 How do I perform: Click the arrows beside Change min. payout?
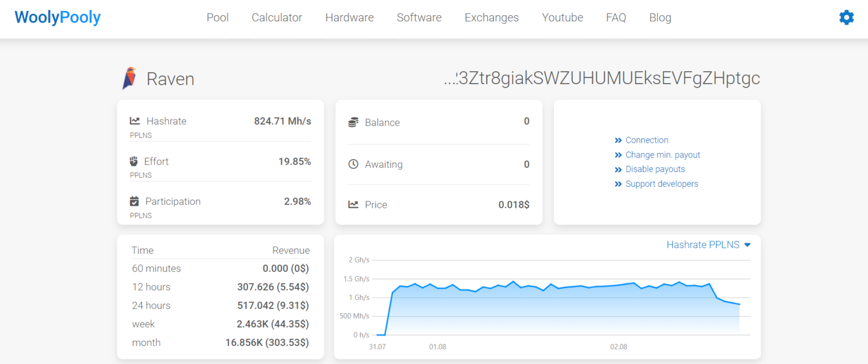tap(618, 155)
